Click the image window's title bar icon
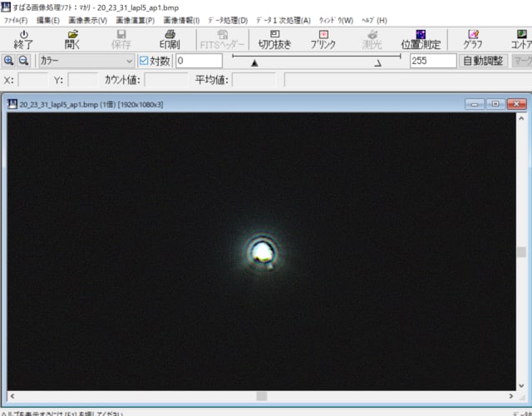This screenshot has height=416, width=532. [x=12, y=104]
